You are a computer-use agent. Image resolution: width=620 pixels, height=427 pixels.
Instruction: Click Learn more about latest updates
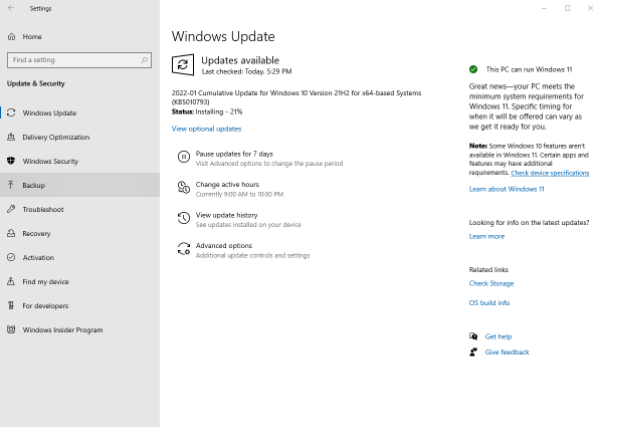click(x=487, y=236)
